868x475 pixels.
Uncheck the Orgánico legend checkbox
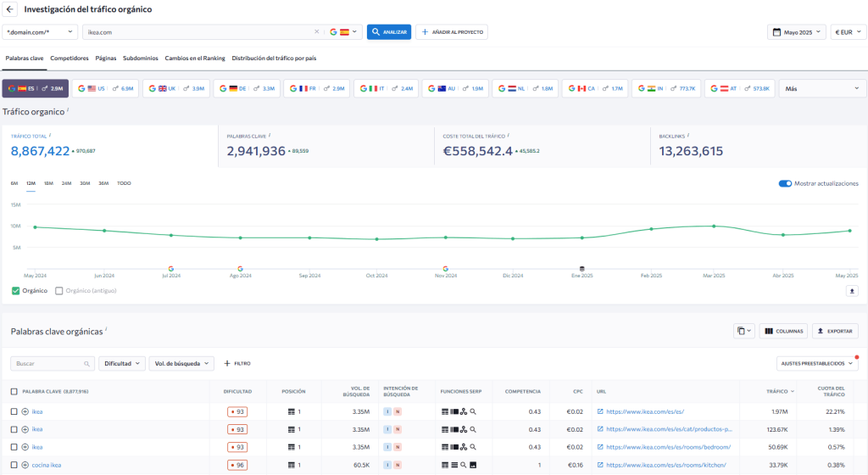click(x=15, y=291)
